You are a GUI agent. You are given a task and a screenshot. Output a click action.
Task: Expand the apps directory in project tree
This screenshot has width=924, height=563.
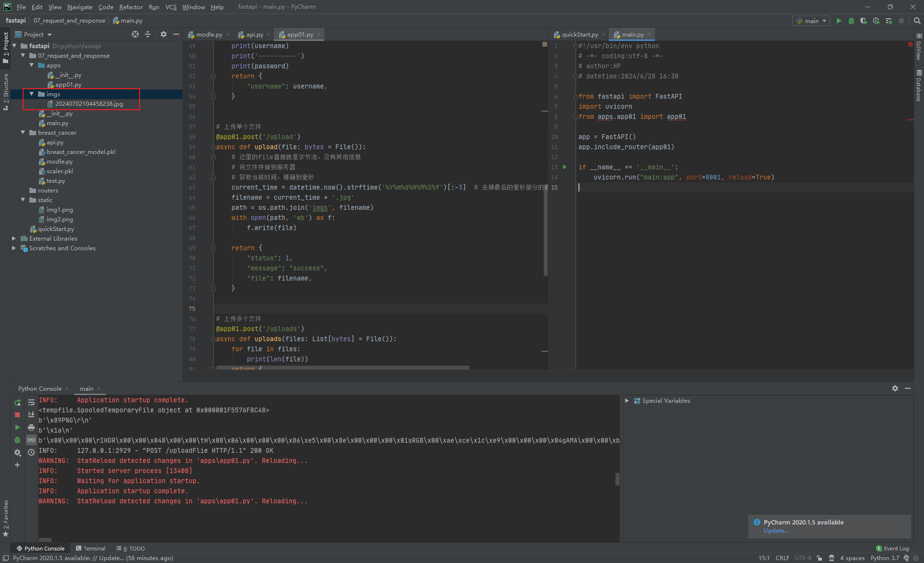[31, 65]
